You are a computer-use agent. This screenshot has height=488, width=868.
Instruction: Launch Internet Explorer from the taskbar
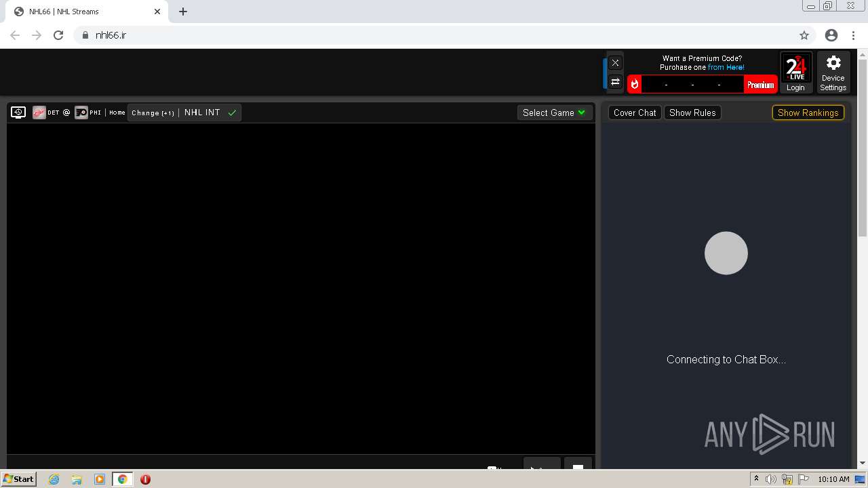(x=54, y=479)
